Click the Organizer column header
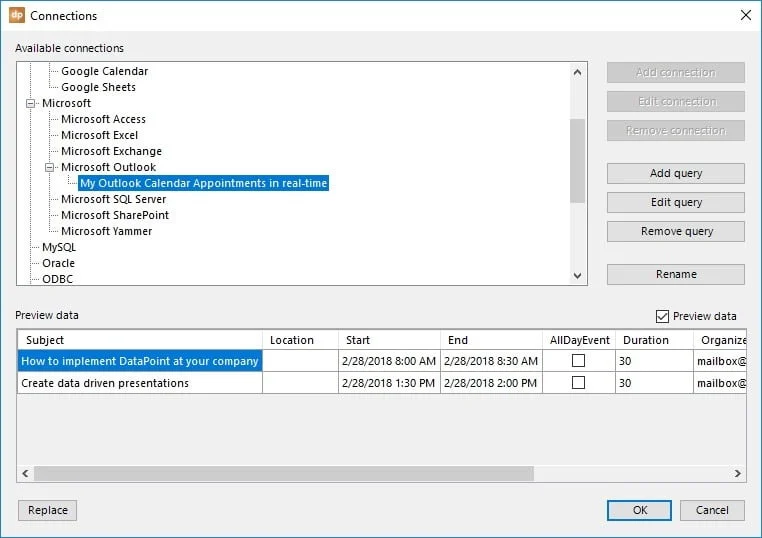Screen dimensions: 762x538 (x=720, y=340)
